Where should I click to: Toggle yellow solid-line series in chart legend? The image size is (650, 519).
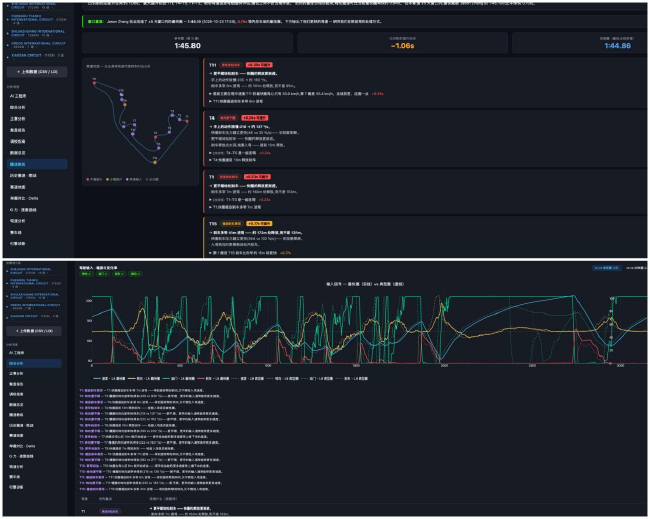pyautogui.click(x=144, y=378)
